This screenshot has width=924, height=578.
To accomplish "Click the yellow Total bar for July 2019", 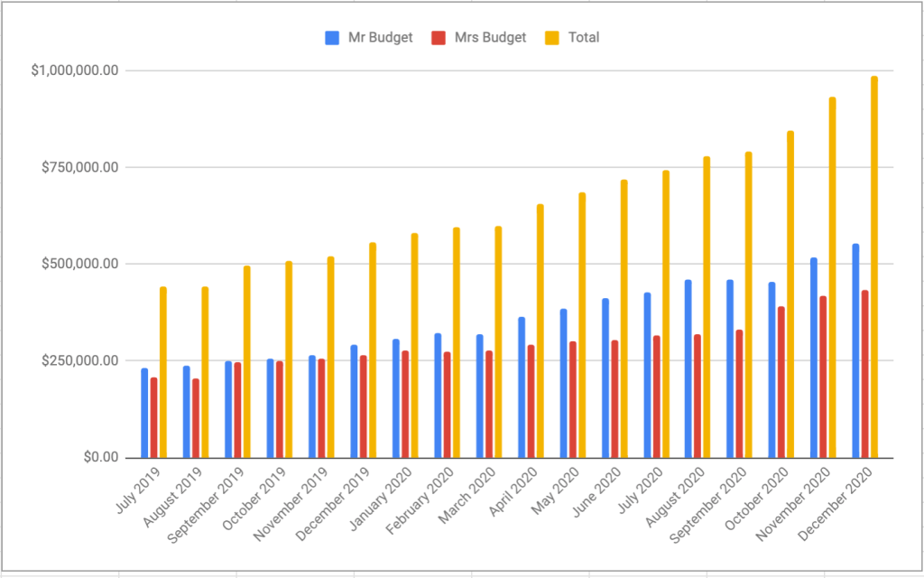I will 163,372.
